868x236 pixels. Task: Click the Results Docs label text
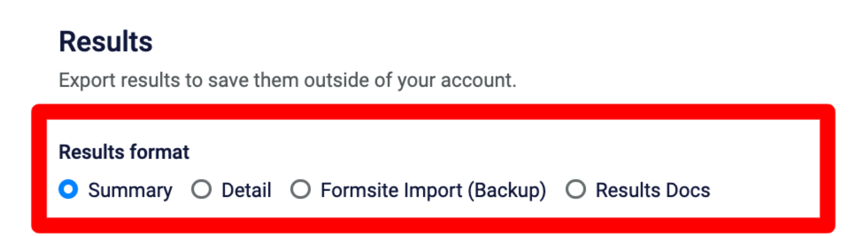[653, 190]
